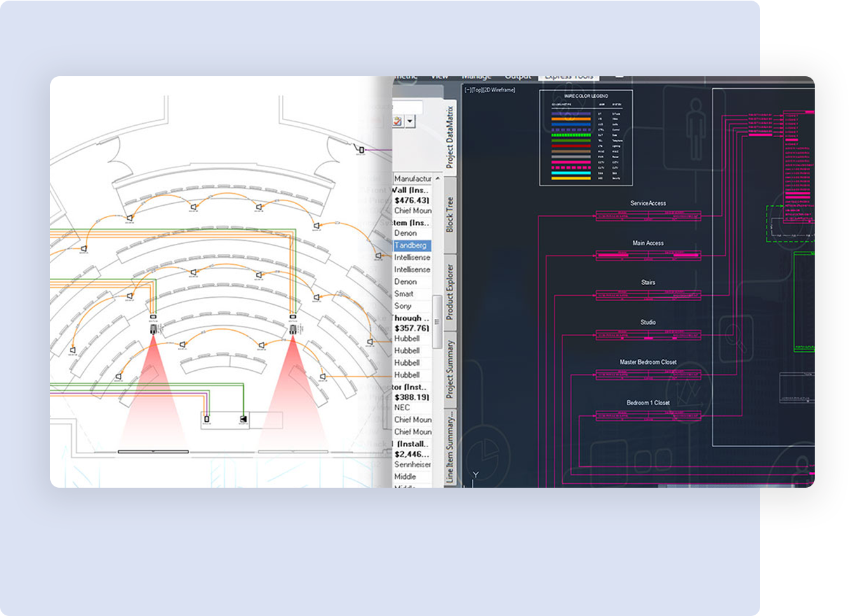Click the $2,446... subtotal cell
856x616 pixels.
(x=411, y=454)
